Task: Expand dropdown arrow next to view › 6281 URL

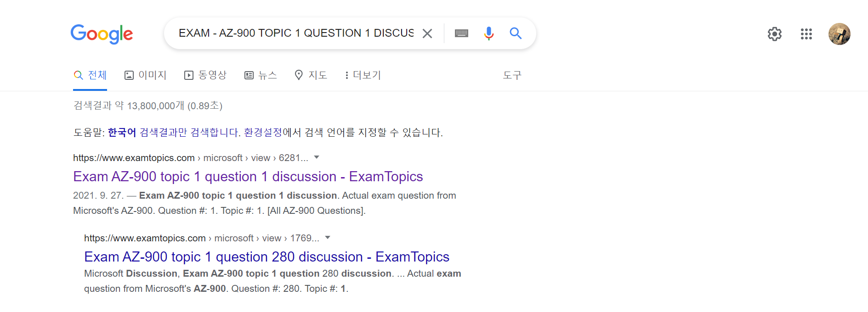Action: click(x=317, y=157)
